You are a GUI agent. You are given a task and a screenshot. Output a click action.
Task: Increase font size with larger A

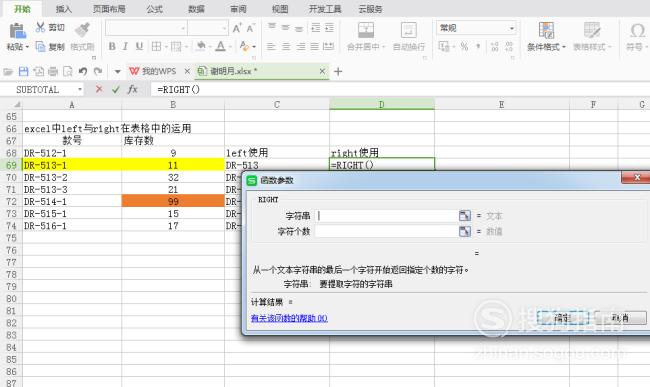coord(237,28)
